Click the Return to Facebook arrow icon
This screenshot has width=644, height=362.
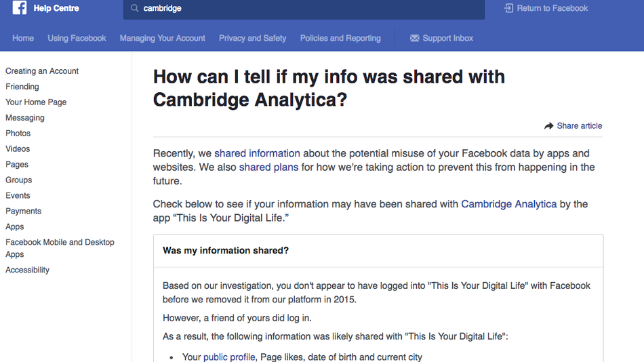coord(508,8)
